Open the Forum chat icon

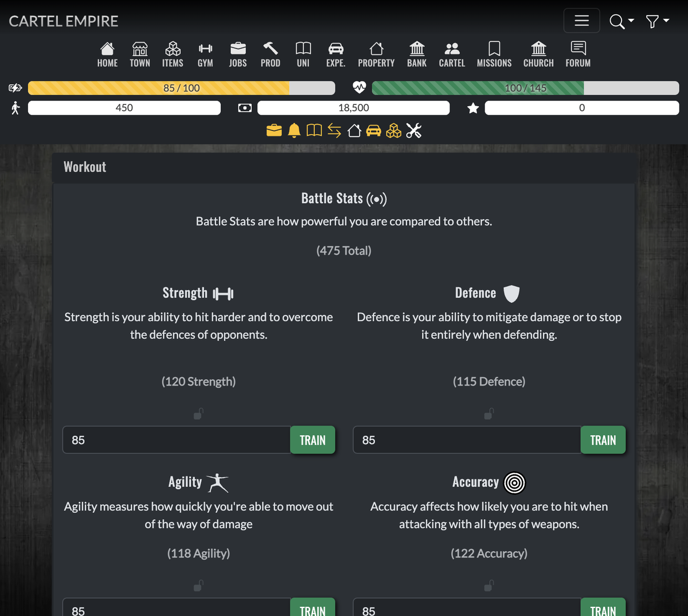578,48
